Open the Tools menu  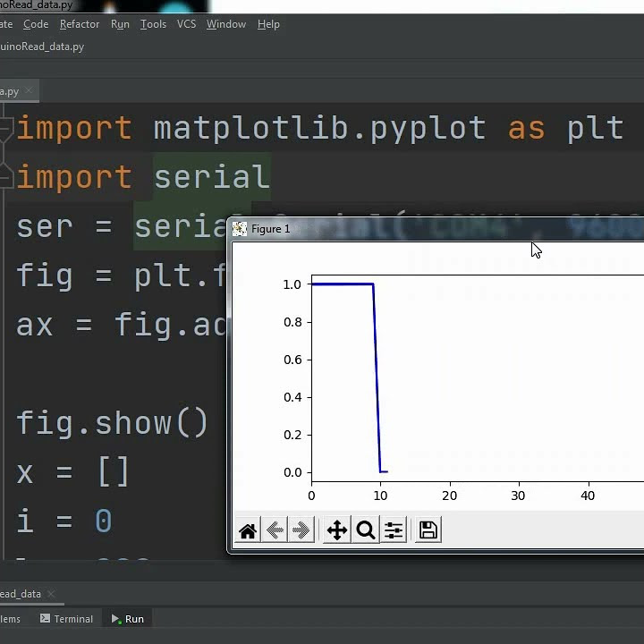click(153, 24)
